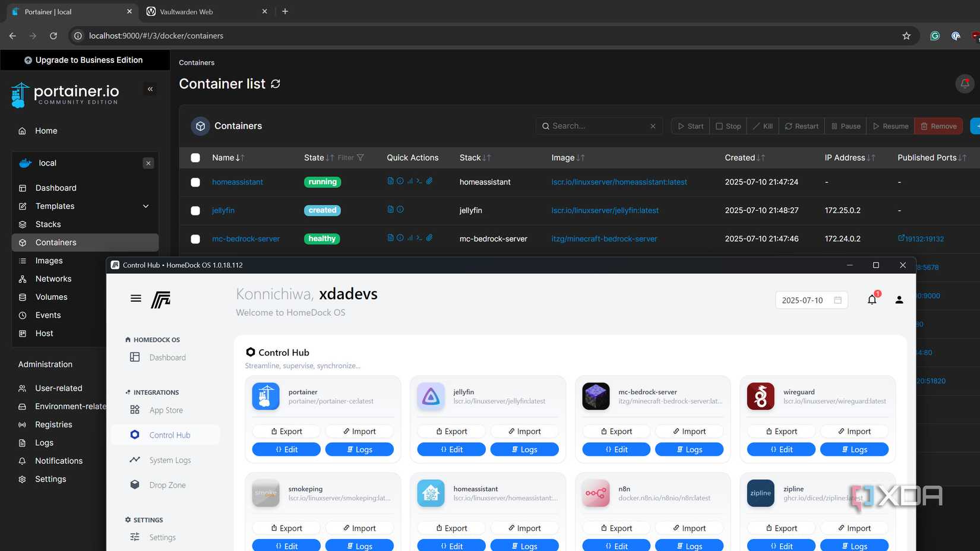Image resolution: width=980 pixels, height=551 pixels.
Task: Check the homeassistant container row
Action: (195, 182)
